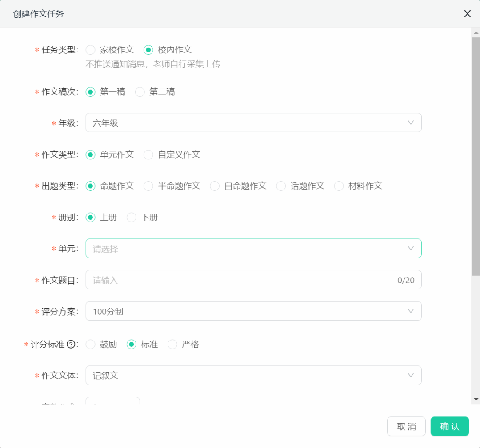The image size is (480, 448).
Task: Select 自命题作文 question type
Action: (x=215, y=186)
